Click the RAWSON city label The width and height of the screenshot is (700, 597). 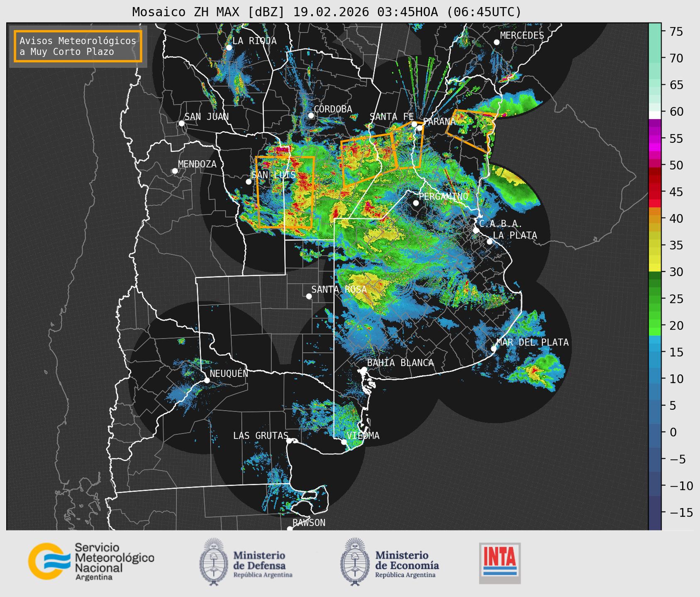pos(309,523)
